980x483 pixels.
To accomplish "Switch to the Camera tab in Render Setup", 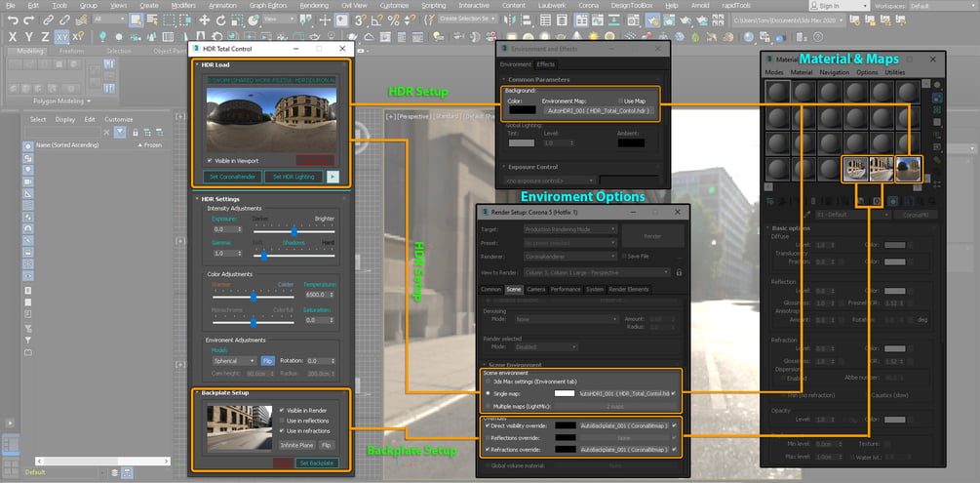I will point(535,289).
